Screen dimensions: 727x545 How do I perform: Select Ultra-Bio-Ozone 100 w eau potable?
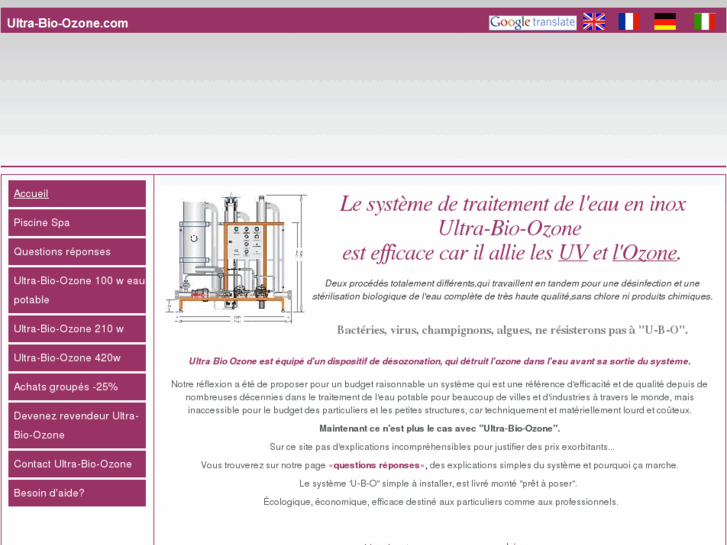pos(77,290)
